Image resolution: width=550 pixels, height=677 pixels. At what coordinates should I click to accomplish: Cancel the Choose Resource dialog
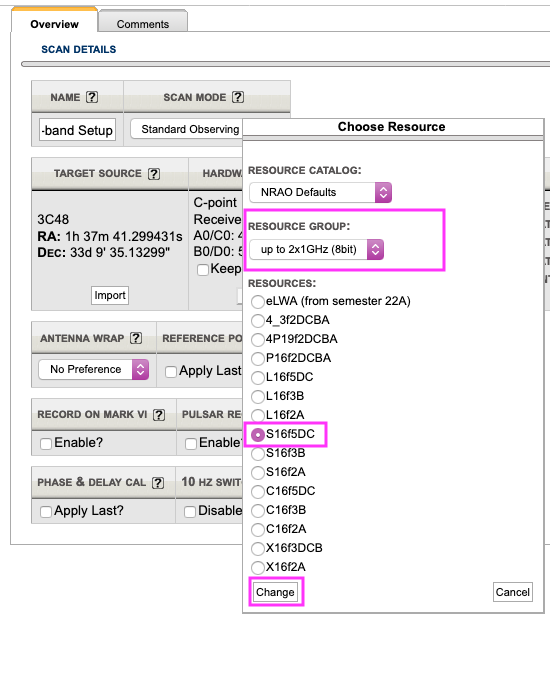pyautogui.click(x=512, y=592)
